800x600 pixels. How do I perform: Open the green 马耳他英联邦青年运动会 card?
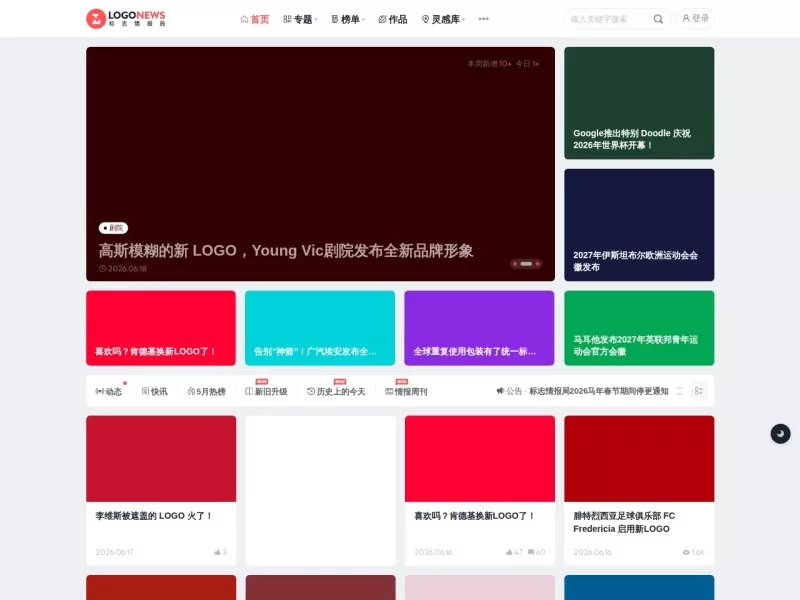pyautogui.click(x=639, y=328)
